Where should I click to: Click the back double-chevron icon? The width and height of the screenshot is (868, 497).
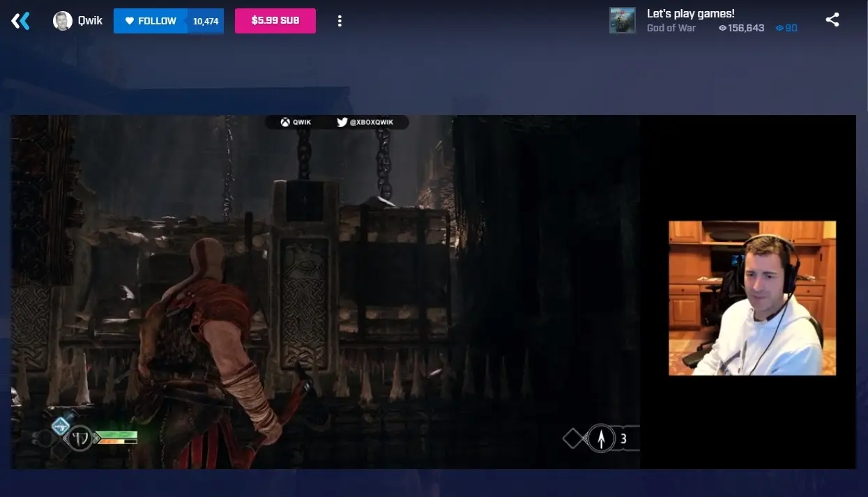[x=20, y=21]
